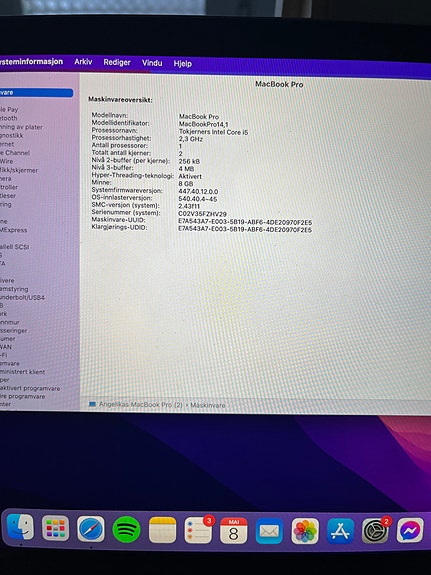Click the Maskinvare-UUID label
Viewport: 431px width, 575px height.
click(x=118, y=220)
